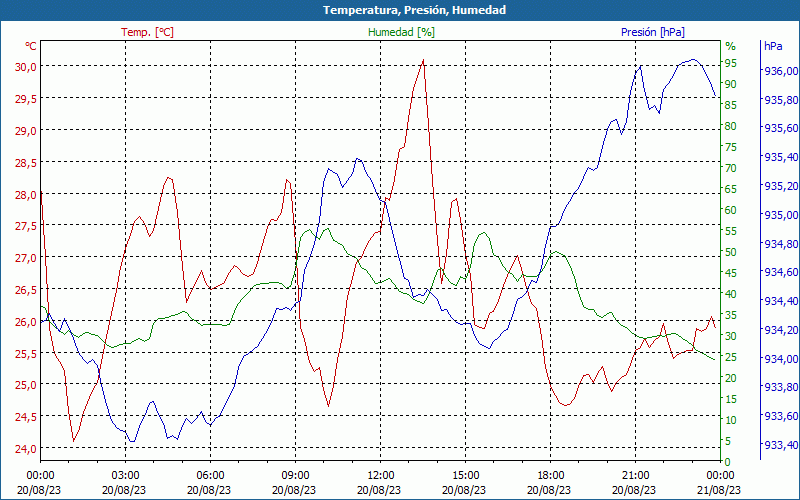Click the '29,0' temperature axis value
Viewport: 800px width, 500px height.
pos(26,130)
